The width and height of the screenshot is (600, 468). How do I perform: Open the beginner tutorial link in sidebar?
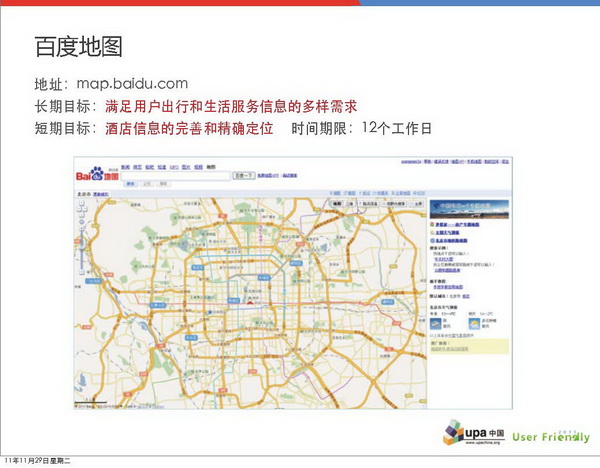pyautogui.click(x=448, y=287)
